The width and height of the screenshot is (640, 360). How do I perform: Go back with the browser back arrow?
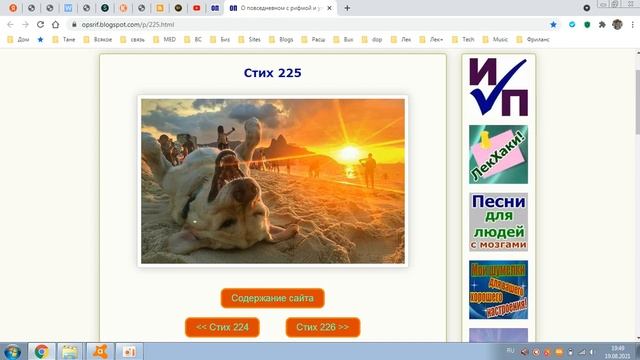coord(11,24)
